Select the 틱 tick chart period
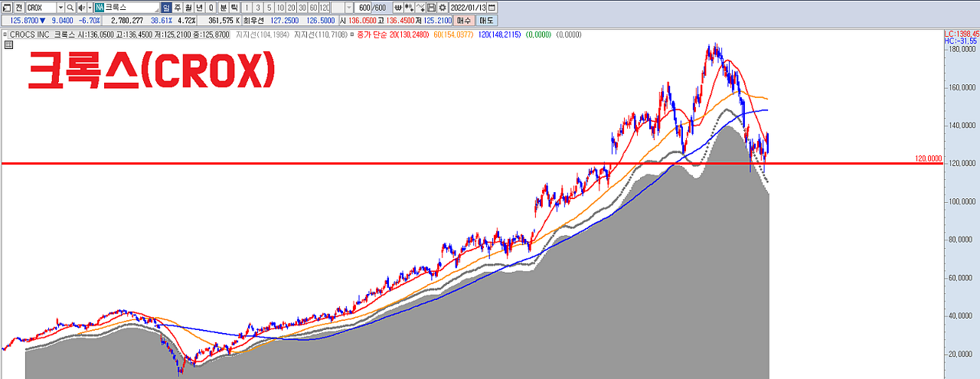This screenshot has height=379, width=980. tap(234, 7)
